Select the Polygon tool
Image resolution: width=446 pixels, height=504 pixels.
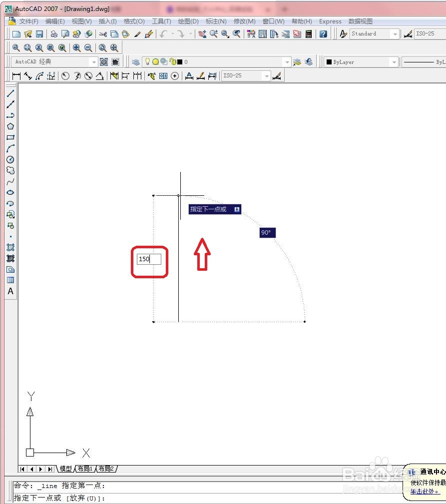[10, 126]
